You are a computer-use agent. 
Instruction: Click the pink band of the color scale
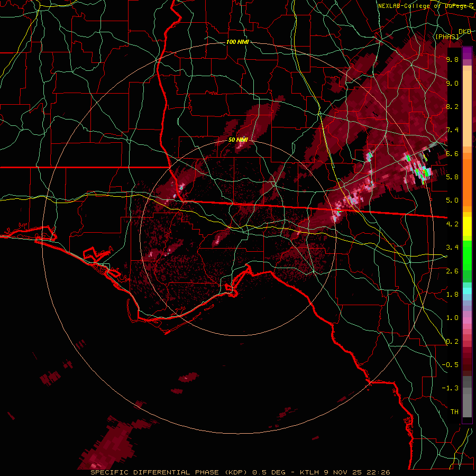(x=467, y=320)
